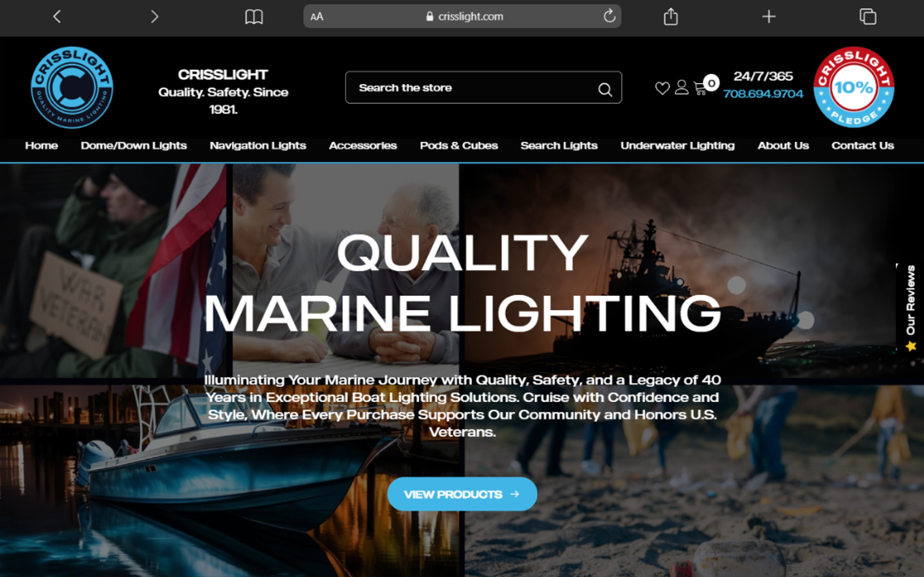
Task: Call the 708.694.9704 phone link
Action: tap(763, 94)
